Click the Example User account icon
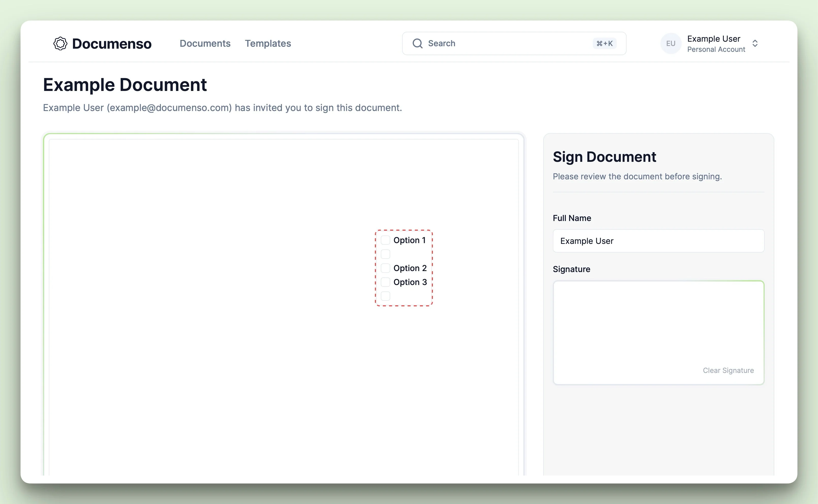 tap(671, 43)
